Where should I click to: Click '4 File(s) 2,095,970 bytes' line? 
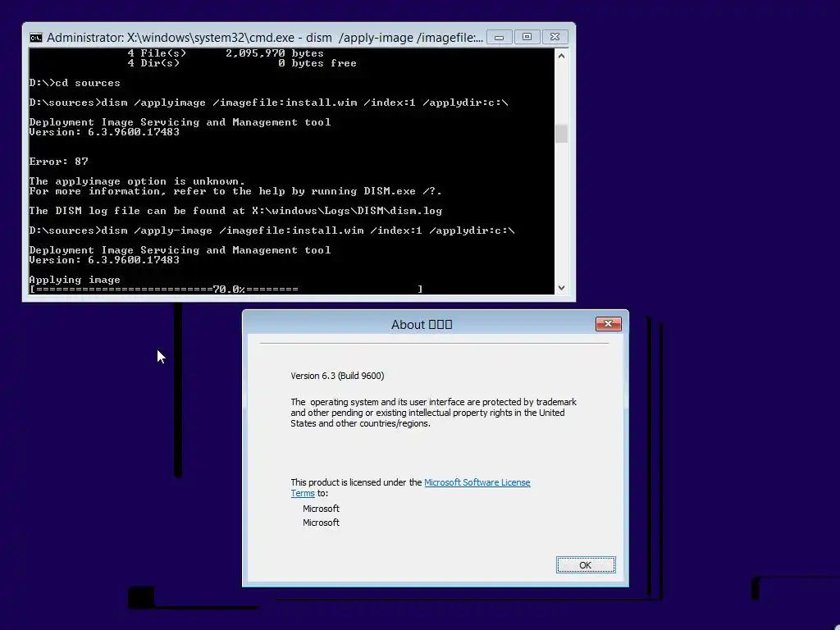(x=226, y=53)
